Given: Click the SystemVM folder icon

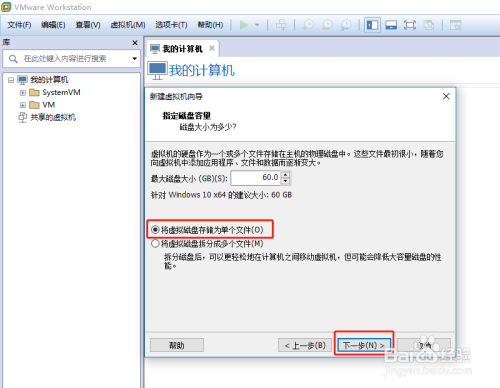Looking at the screenshot, I should (34, 92).
